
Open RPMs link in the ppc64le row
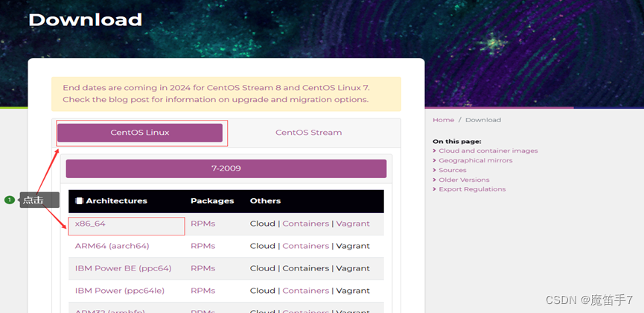(203, 291)
